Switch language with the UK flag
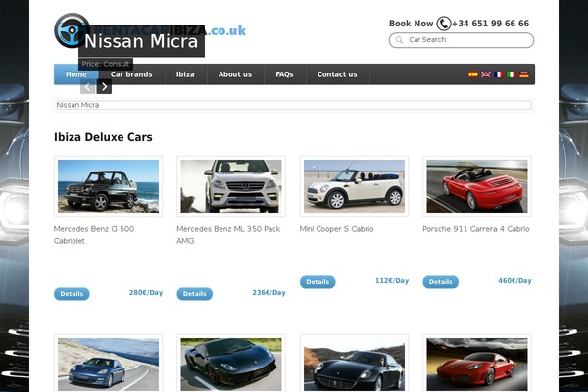588x392 pixels. click(486, 74)
